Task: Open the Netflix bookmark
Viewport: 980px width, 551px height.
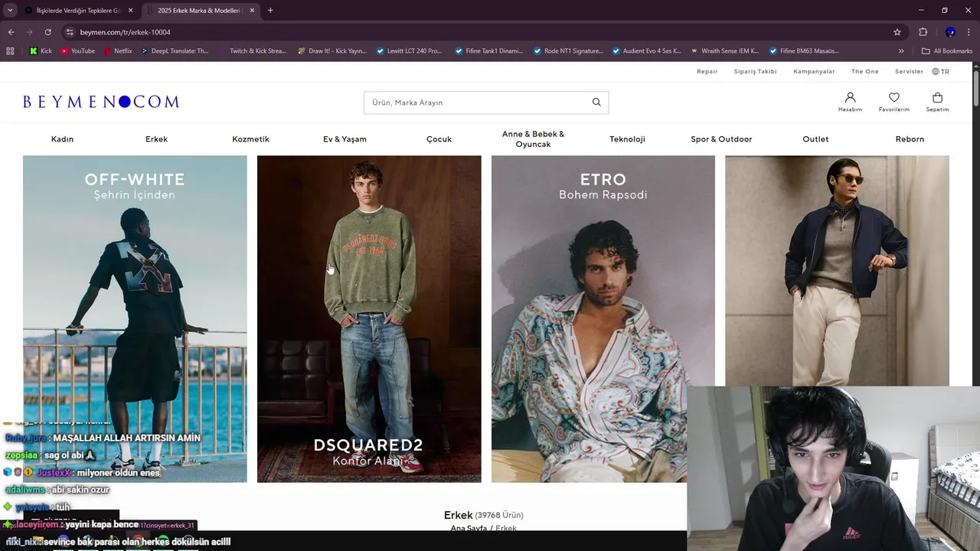Action: click(x=117, y=51)
